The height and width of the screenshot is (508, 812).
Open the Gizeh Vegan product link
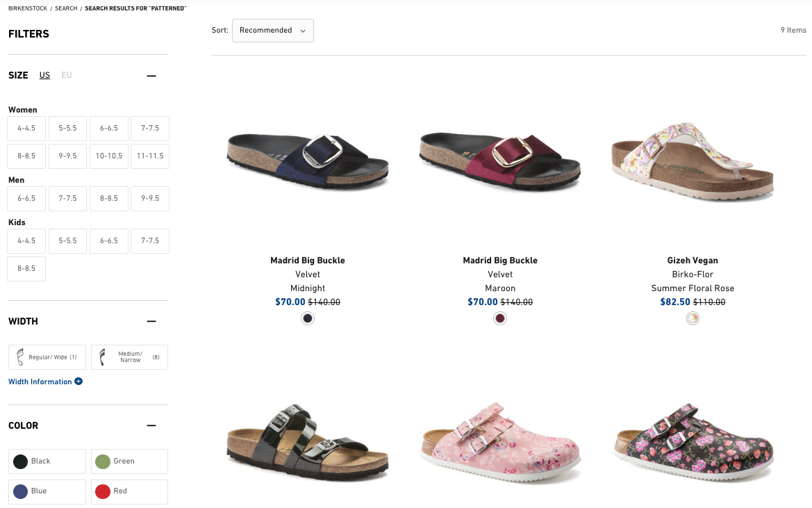tap(693, 260)
